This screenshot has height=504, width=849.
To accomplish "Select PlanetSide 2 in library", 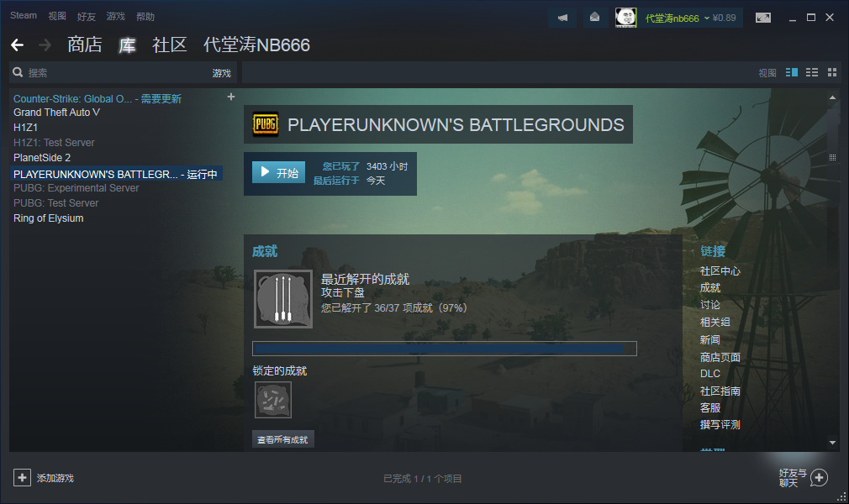I will pos(42,158).
